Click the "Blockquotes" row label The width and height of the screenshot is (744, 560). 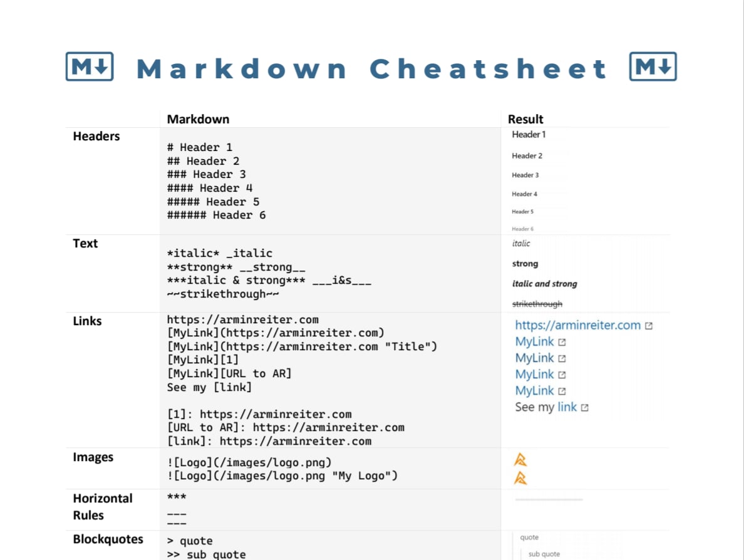pos(108,539)
